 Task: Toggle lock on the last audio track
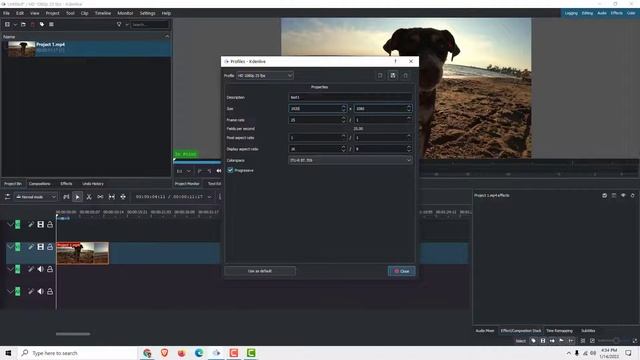(50, 291)
